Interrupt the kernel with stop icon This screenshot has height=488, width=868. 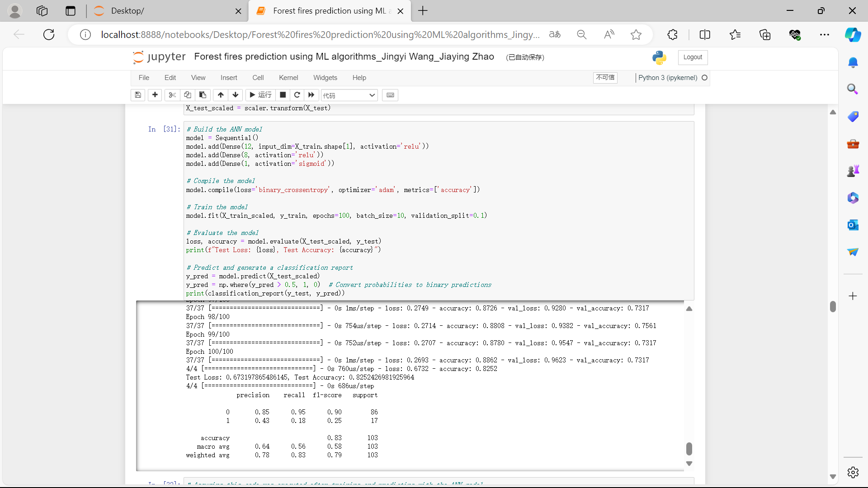[x=283, y=95]
